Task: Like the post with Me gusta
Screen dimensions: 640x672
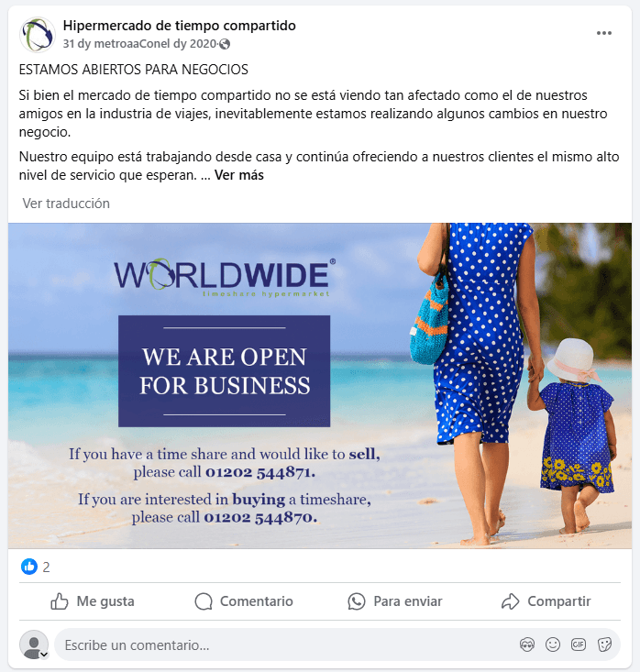Action: point(93,601)
